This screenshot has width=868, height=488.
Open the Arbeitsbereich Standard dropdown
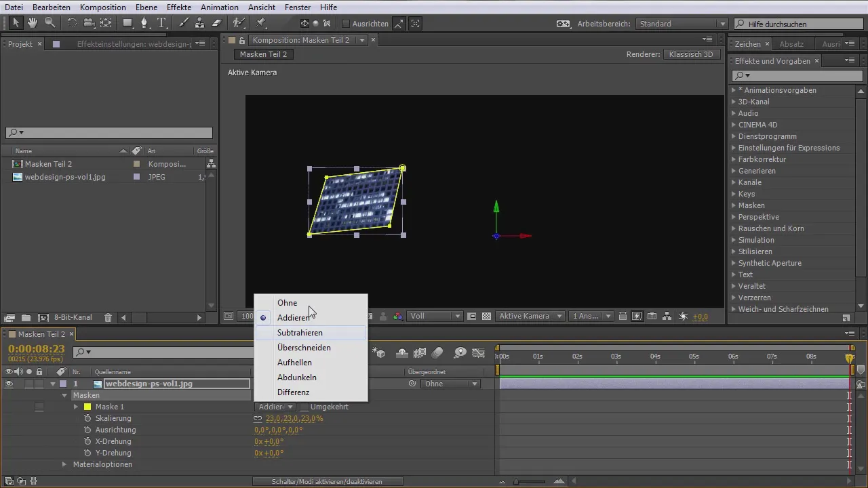[x=682, y=24]
